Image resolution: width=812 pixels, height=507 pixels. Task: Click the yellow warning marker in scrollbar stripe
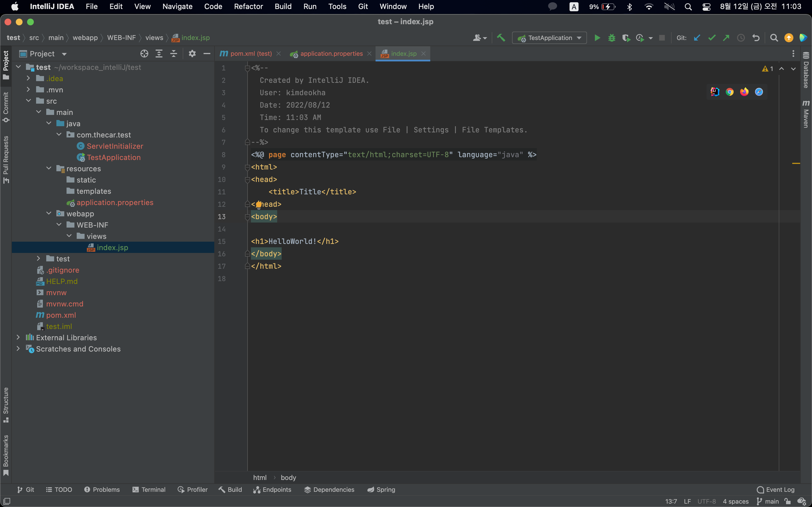[x=796, y=163]
